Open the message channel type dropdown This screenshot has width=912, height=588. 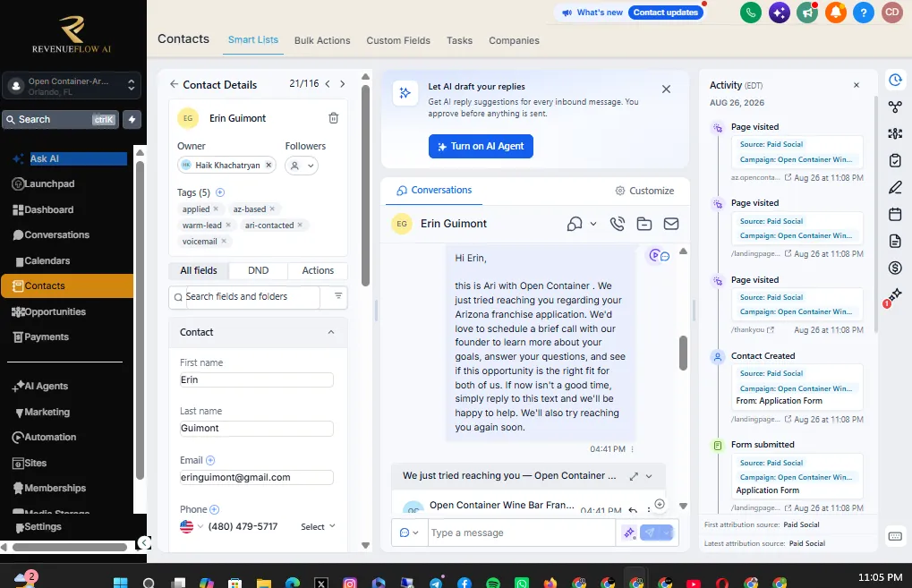coord(410,533)
